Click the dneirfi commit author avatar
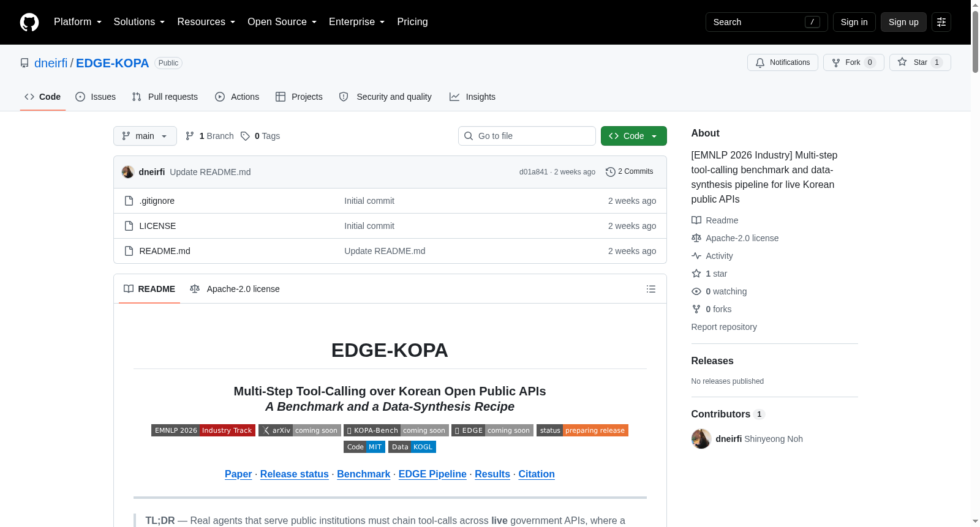This screenshot has height=527, width=980. [x=128, y=172]
